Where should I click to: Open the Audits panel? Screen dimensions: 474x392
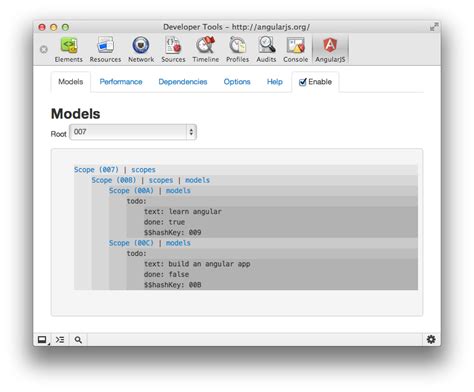[x=266, y=49]
